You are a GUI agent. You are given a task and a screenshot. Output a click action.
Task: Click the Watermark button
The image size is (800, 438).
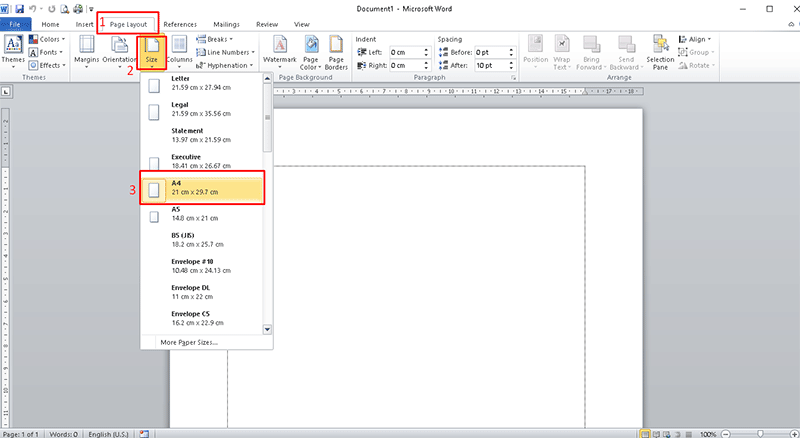pos(280,52)
